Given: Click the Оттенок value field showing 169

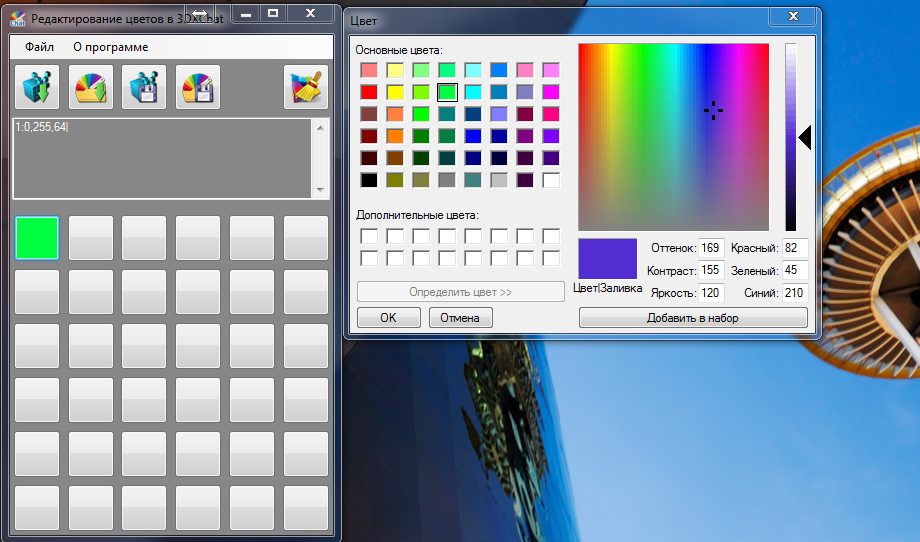Looking at the screenshot, I should click(711, 248).
